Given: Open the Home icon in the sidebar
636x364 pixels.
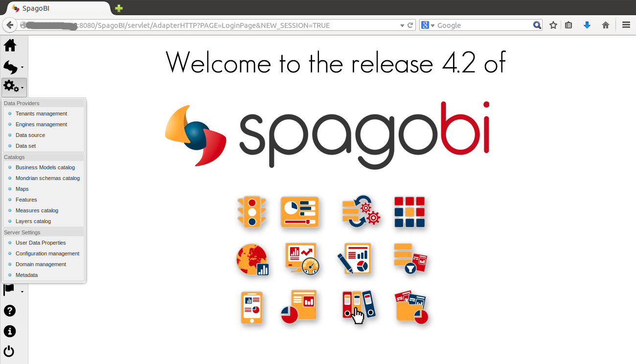Looking at the screenshot, I should coord(10,46).
